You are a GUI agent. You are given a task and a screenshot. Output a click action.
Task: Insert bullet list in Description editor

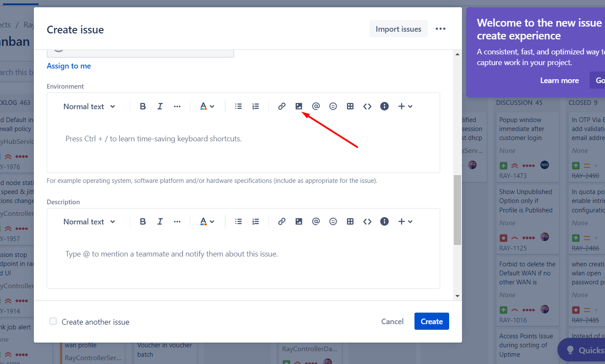click(238, 221)
